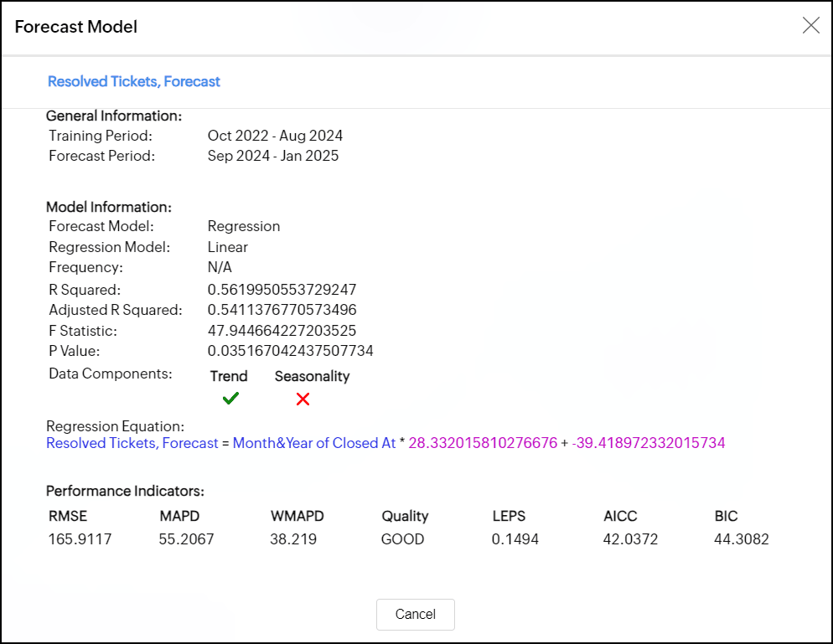Image resolution: width=833 pixels, height=644 pixels.
Task: Click Month&Year of Closed At term
Action: (313, 443)
